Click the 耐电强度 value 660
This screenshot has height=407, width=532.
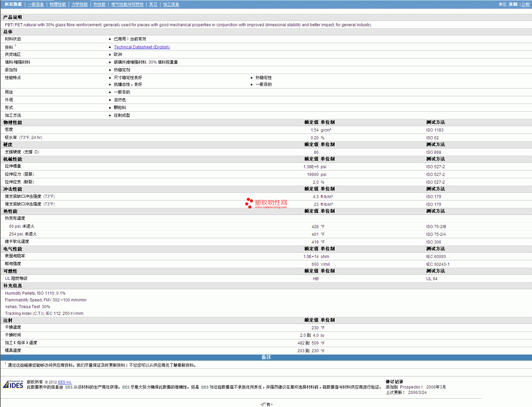click(x=315, y=264)
